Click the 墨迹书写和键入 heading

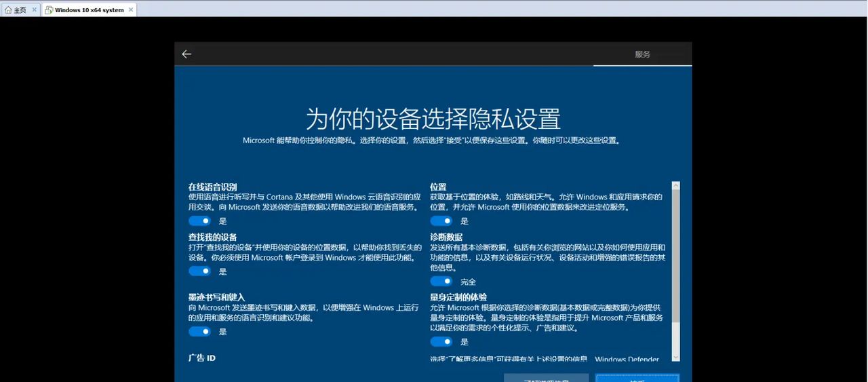(216, 297)
